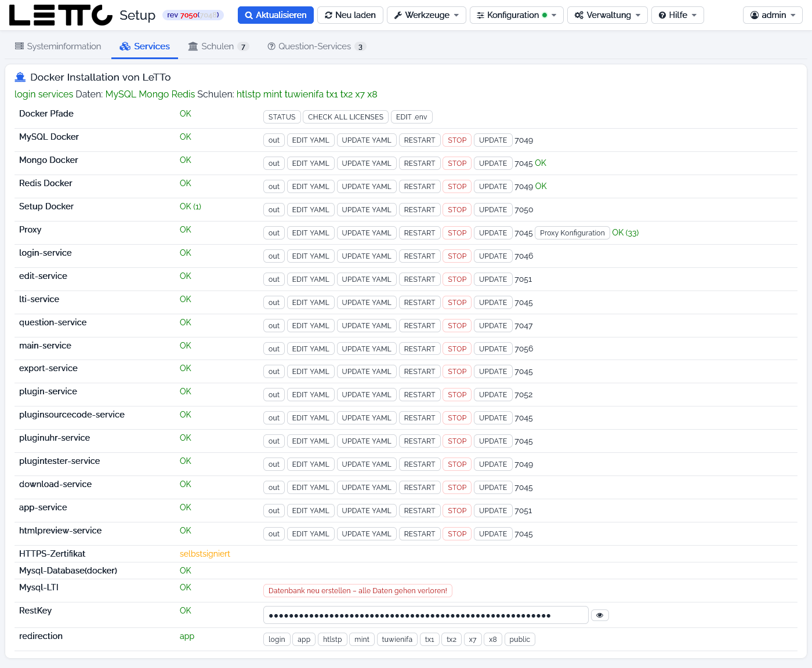The image size is (812, 668).
Task: Restart the Setup Docker service
Action: point(419,210)
